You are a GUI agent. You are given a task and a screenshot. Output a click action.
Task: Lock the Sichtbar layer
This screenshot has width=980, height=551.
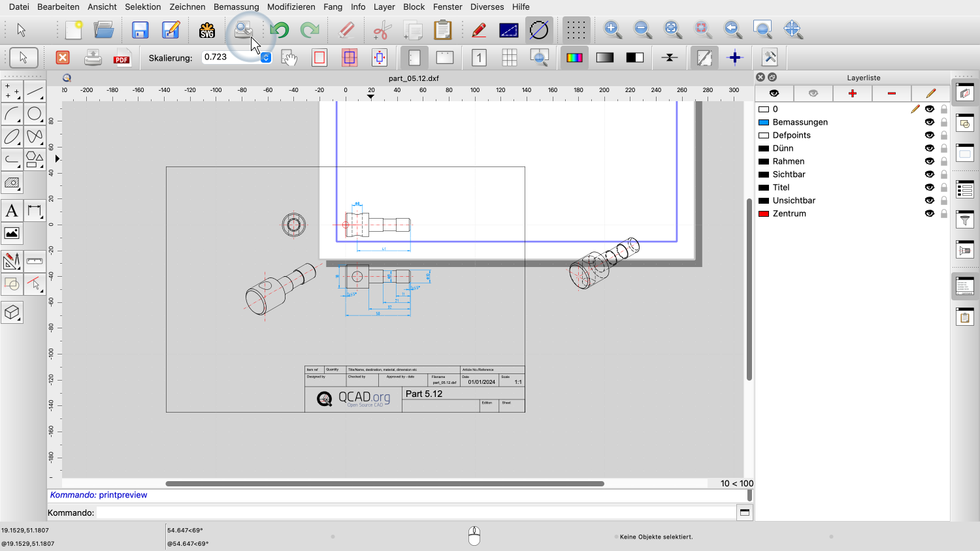point(943,174)
